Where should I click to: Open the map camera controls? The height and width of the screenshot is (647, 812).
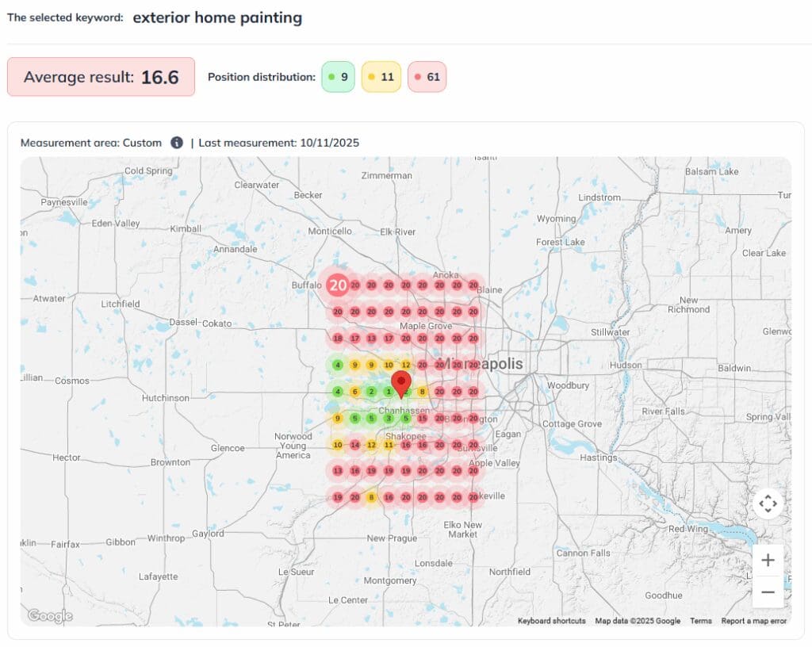point(768,503)
